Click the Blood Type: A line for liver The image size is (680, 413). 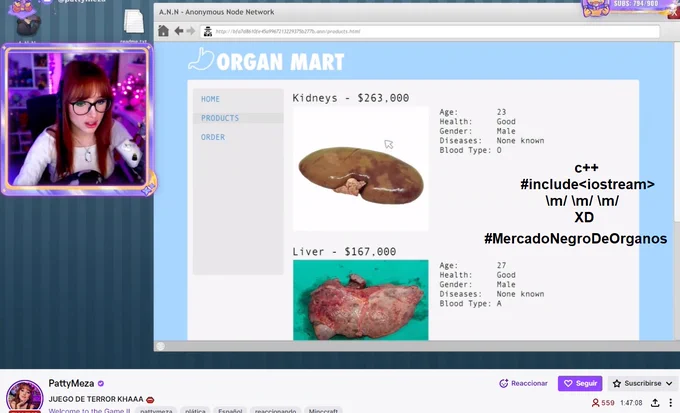pos(471,304)
